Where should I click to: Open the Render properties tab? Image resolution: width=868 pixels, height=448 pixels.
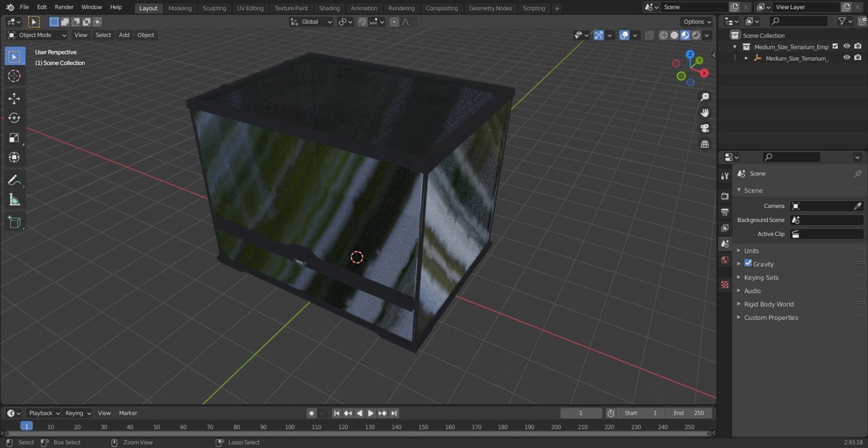tap(725, 196)
